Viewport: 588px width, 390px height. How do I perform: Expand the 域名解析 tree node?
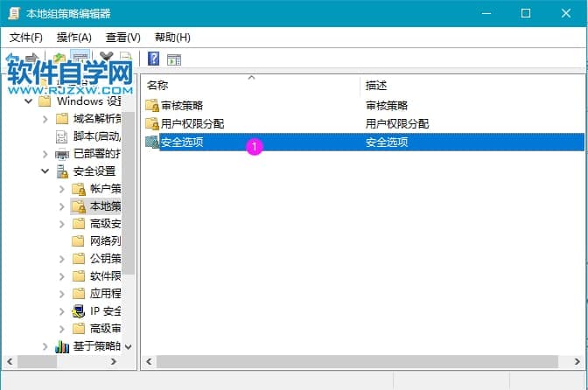(x=45, y=119)
